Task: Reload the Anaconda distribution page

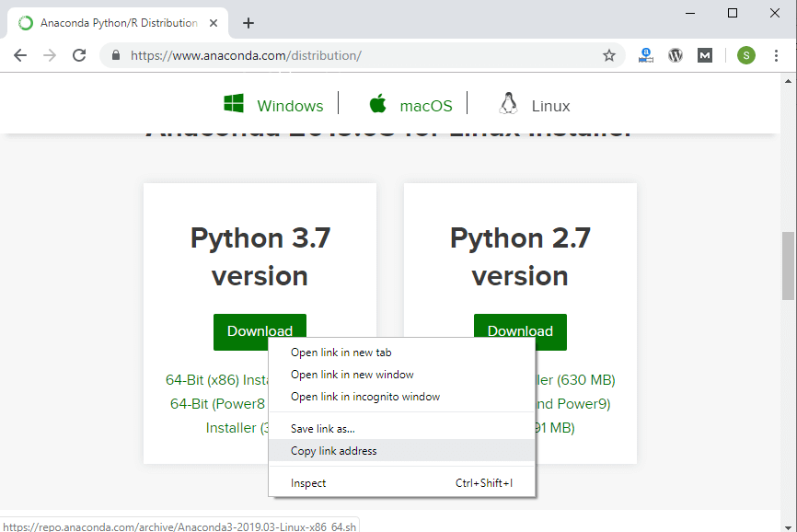Action: point(79,55)
